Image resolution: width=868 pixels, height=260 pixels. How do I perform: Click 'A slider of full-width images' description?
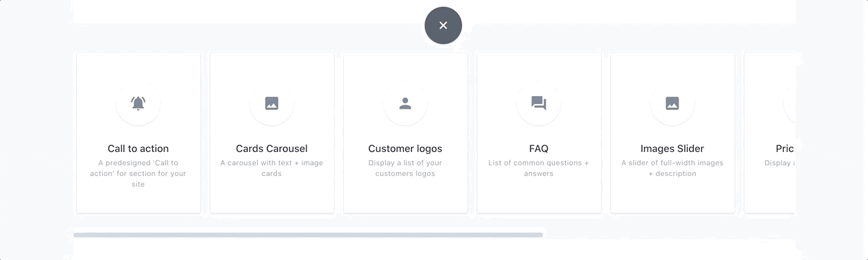pyautogui.click(x=672, y=168)
